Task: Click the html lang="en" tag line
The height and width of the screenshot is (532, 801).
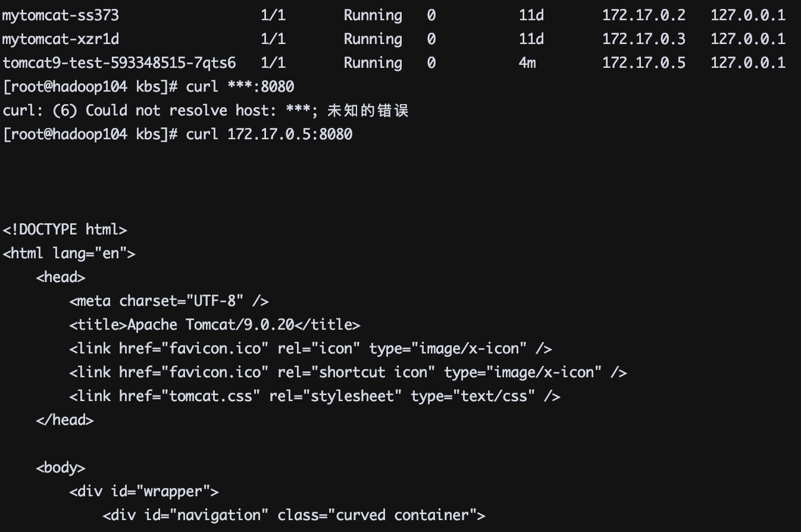Action: pos(69,253)
